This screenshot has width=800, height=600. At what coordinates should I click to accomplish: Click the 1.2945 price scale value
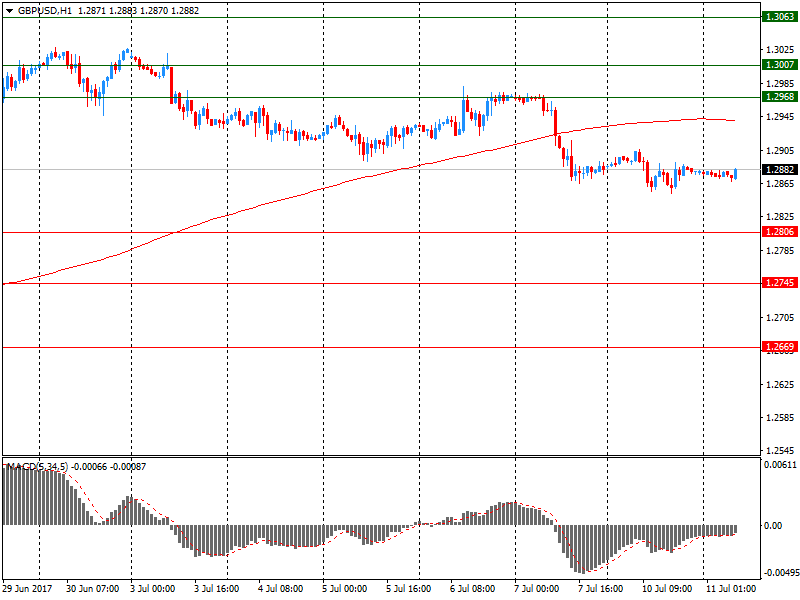[x=780, y=117]
